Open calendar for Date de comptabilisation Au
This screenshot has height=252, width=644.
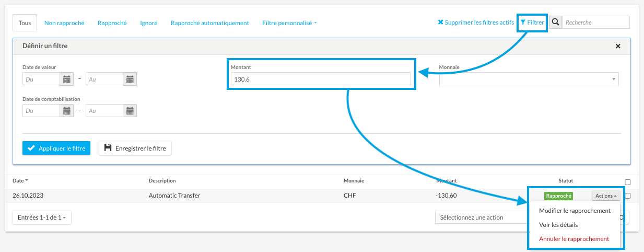[130, 111]
